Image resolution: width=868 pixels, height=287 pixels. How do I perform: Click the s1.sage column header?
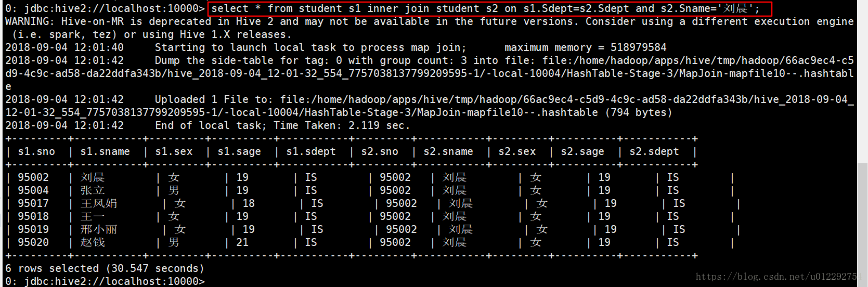239,151
